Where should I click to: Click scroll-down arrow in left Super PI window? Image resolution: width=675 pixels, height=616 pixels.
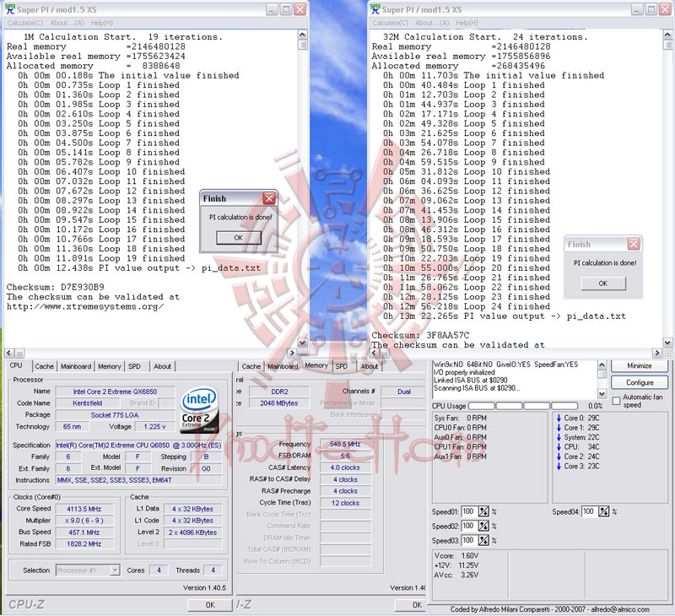[303, 343]
